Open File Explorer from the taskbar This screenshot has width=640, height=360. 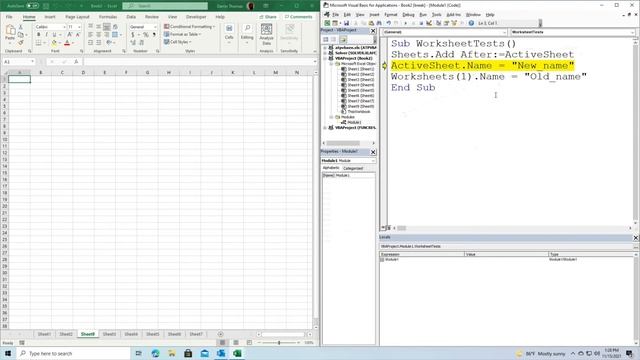tap(172, 353)
